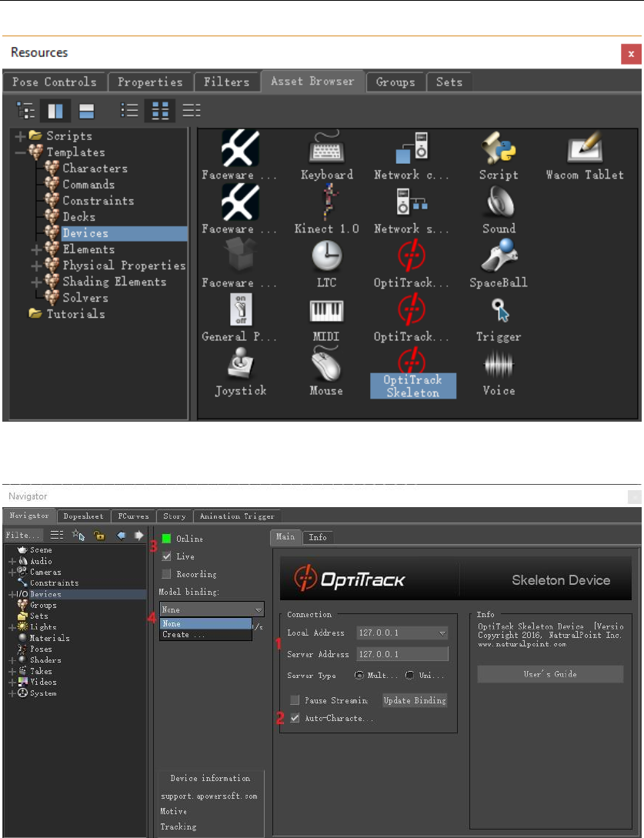Enable the Recording checkbox
Screen dimensions: 644x838
coord(167,574)
